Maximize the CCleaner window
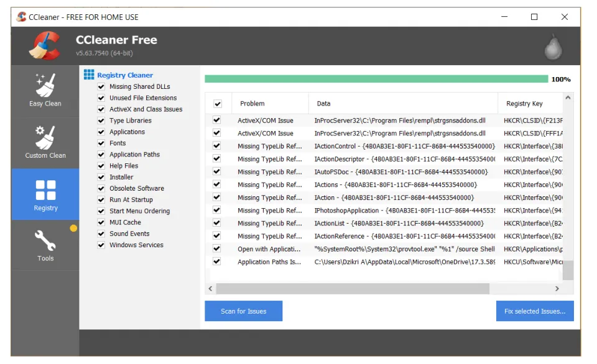 point(534,17)
